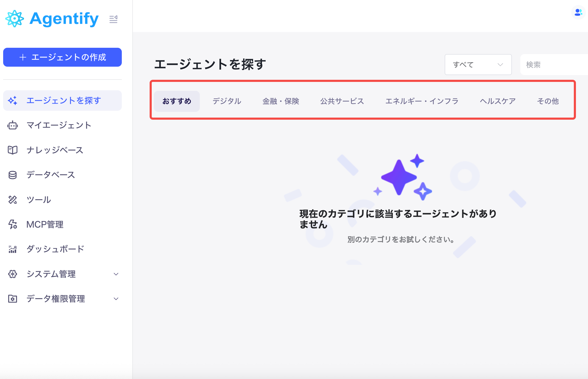Open the すべて filter dropdown
The width and height of the screenshot is (588, 379).
[x=478, y=65]
